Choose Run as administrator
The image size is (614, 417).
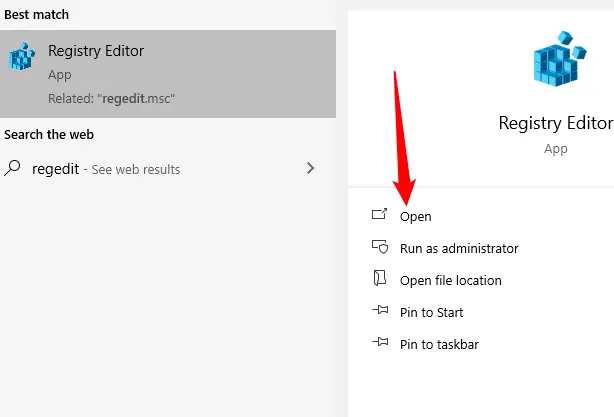point(459,249)
